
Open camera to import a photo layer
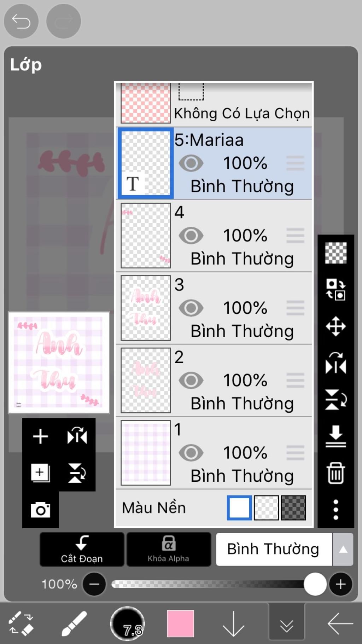(x=40, y=510)
